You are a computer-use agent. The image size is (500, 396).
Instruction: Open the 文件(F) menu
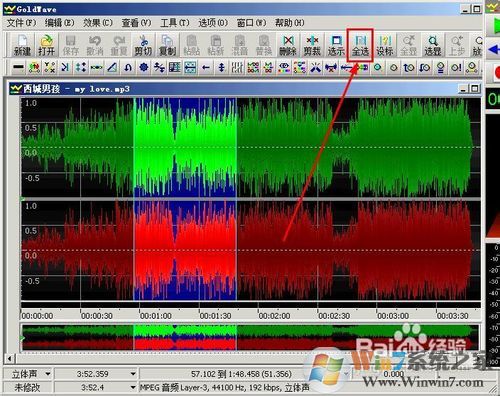pos(21,23)
